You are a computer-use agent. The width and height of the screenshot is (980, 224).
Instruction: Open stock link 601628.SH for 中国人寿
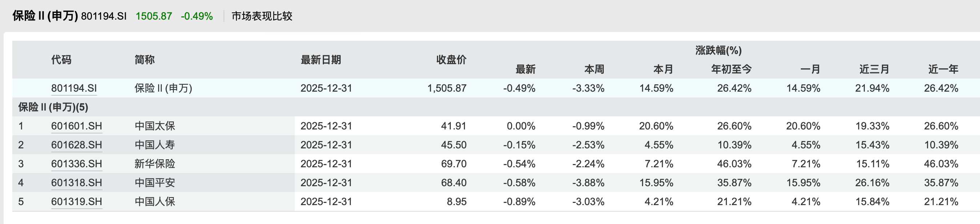pos(76,144)
